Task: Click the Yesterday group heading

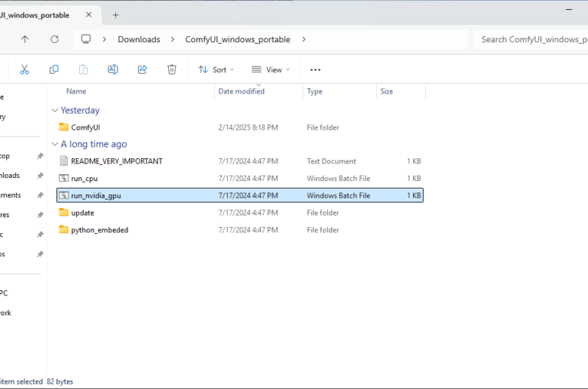Action: click(x=80, y=110)
